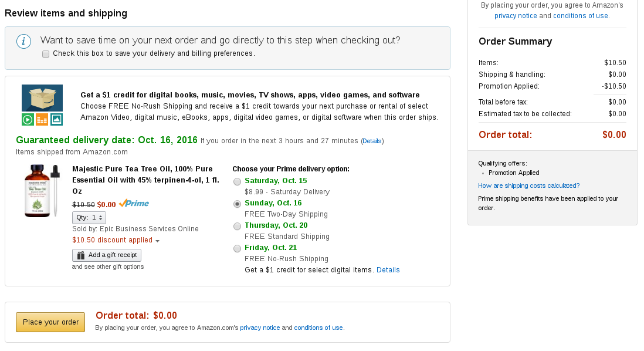The height and width of the screenshot is (351, 644).
Task: Click the orange music icon
Action: pyautogui.click(x=42, y=120)
